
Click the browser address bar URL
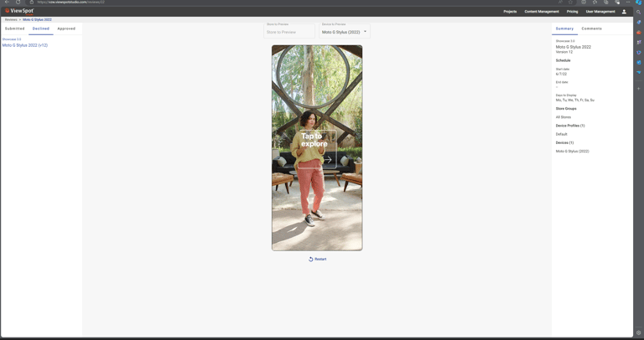(x=70, y=2)
